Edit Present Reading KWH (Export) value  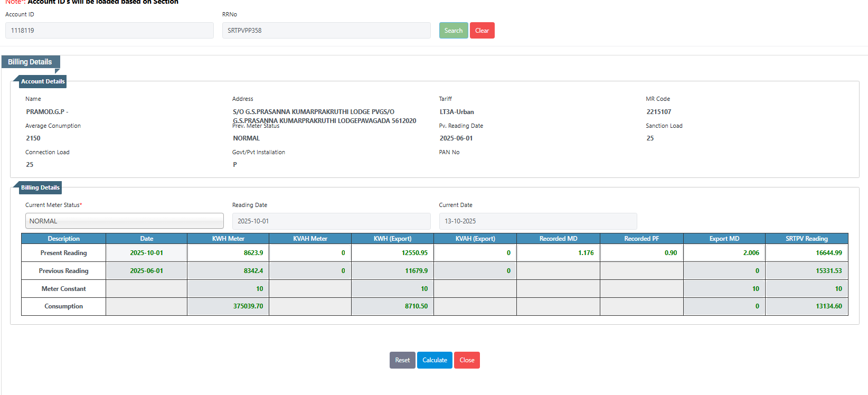392,253
